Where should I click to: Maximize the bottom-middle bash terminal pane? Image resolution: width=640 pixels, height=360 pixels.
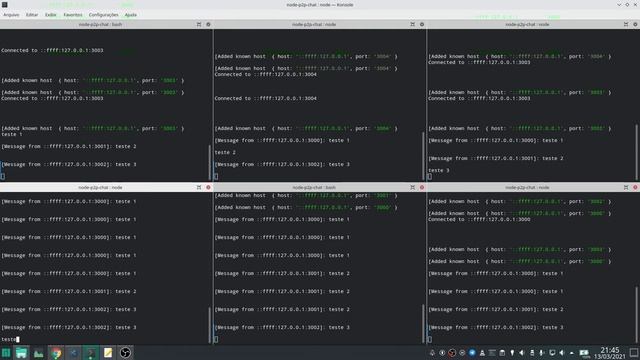tap(412, 187)
